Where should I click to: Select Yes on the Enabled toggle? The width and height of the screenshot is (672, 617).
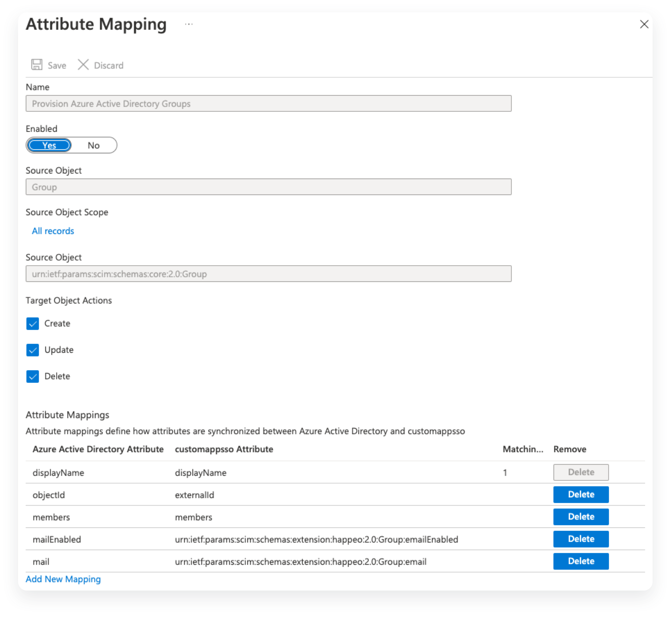(49, 145)
